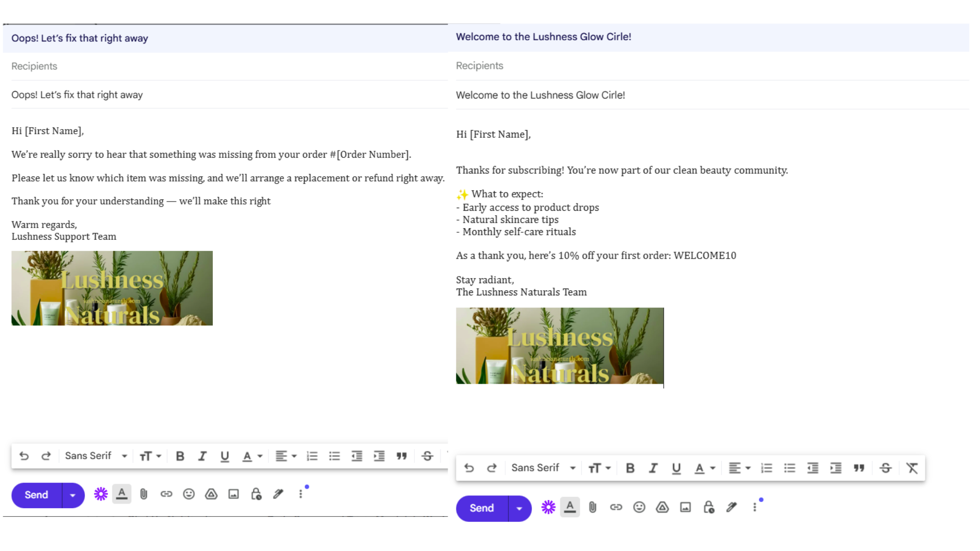Click insert signature pen in left compose
The height and width of the screenshot is (551, 980).
pyautogui.click(x=278, y=494)
